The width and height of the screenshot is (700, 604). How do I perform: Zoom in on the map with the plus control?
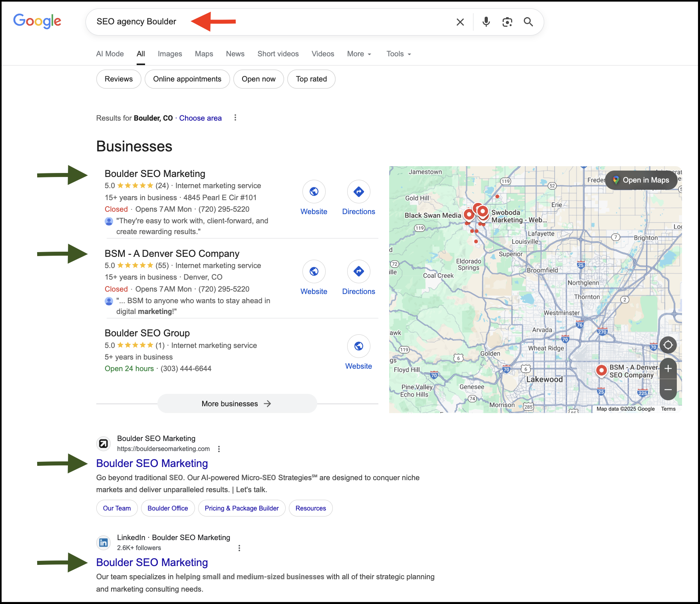click(668, 369)
